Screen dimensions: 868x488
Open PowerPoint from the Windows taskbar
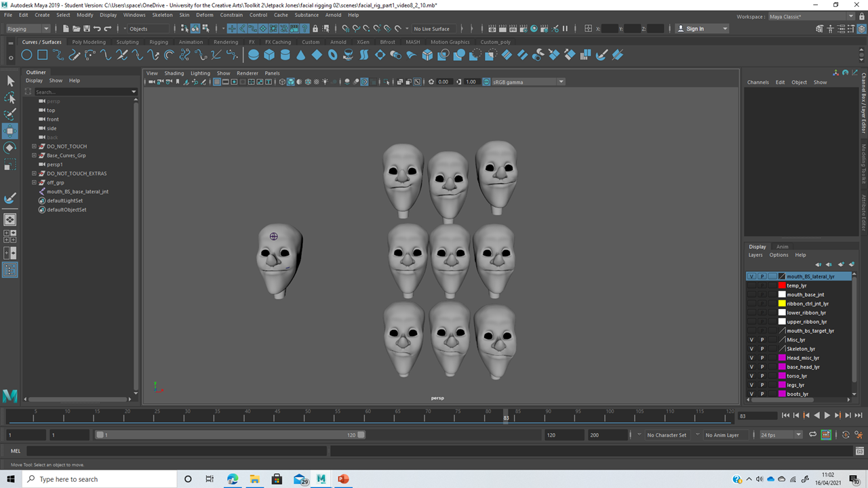coord(343,479)
